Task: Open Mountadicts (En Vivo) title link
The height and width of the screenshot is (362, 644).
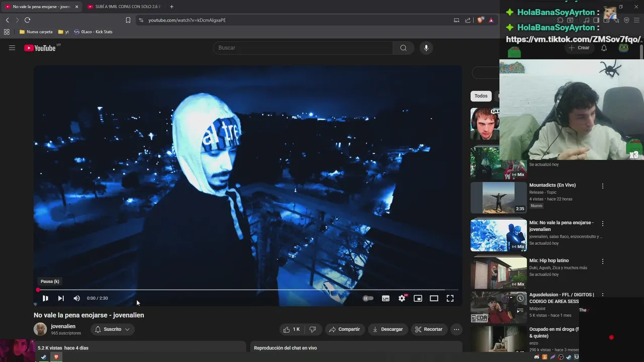Action: 552,185
